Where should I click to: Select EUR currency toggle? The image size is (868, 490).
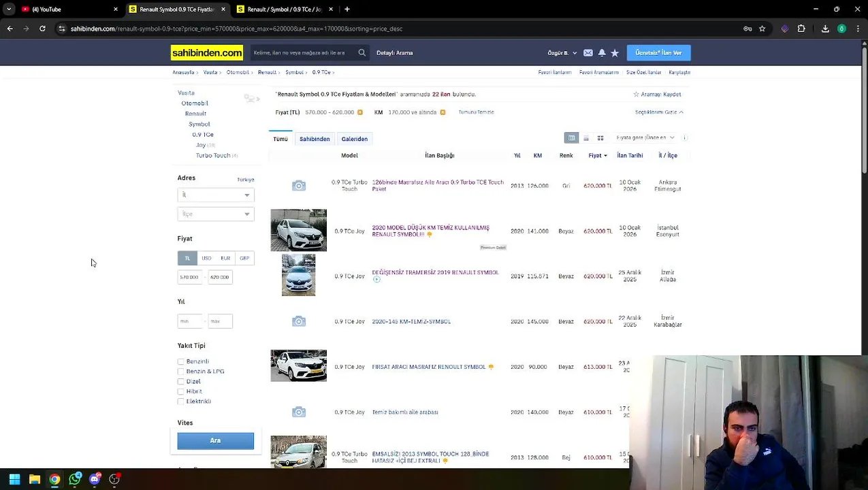click(225, 258)
